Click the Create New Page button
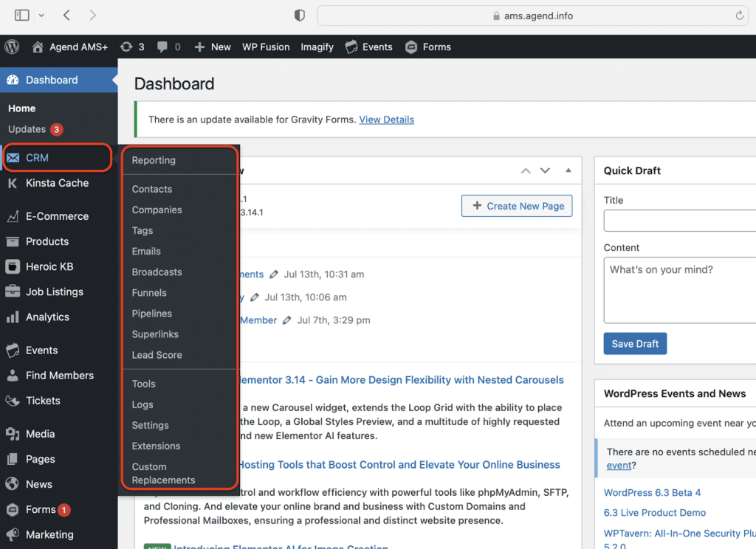756x549 pixels. (516, 206)
